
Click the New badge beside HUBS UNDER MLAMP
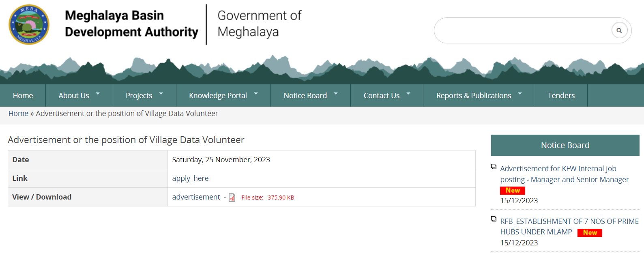[590, 232]
